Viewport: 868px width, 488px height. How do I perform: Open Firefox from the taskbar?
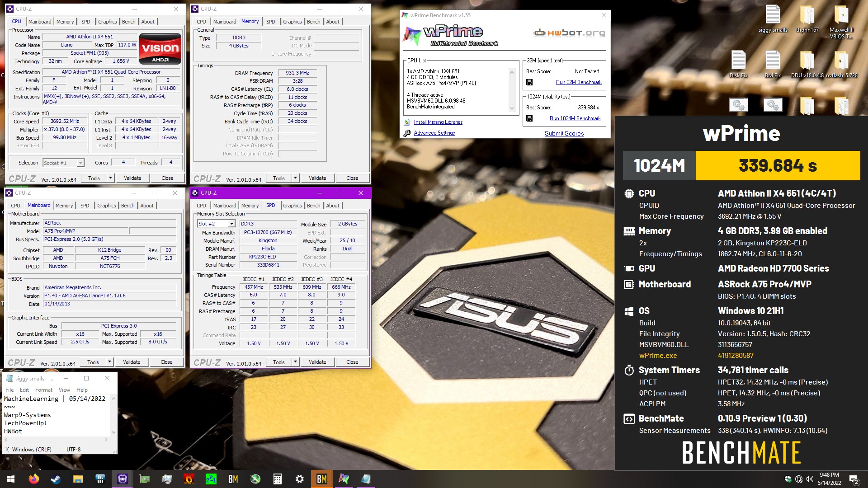34,479
